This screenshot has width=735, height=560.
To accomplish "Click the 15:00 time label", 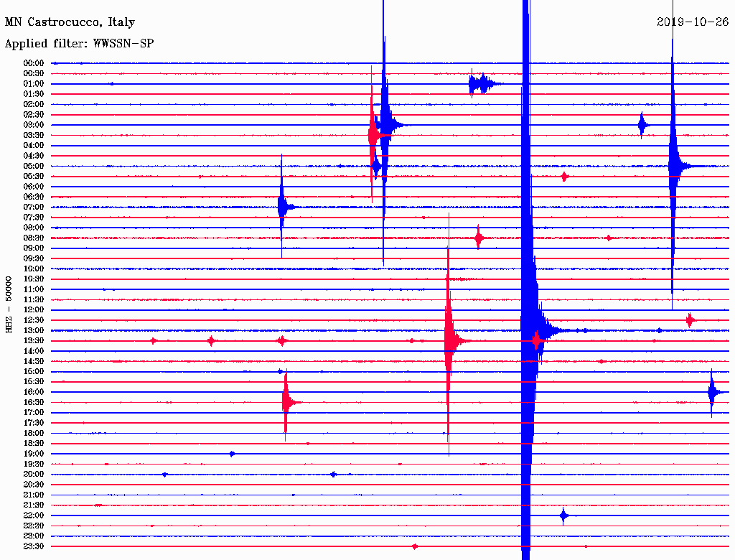I will coord(34,371).
